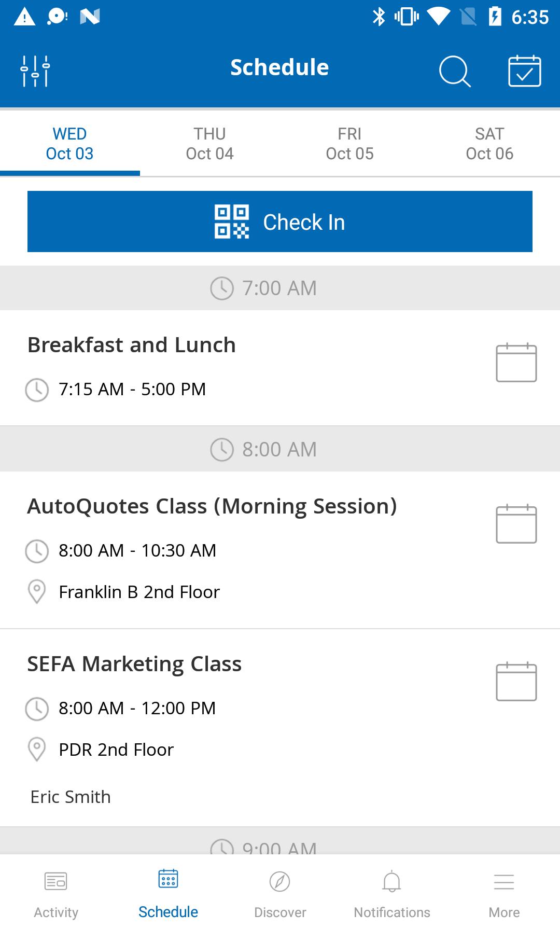Switch to THU Oct 04 tab
Viewport: 560px width, 929px height.
[x=210, y=144]
